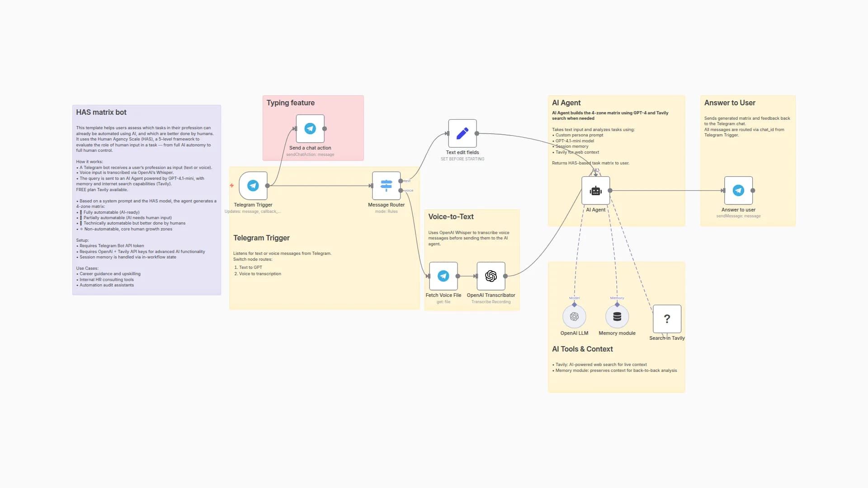Click the connection between AI Agent and Answer to user
Viewport: 868px width, 488px height.
669,190
